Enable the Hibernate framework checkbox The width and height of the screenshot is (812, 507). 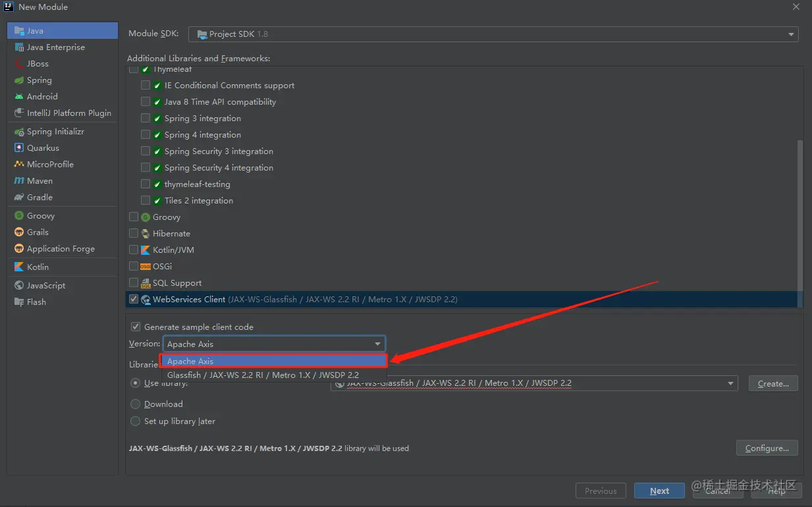point(134,234)
